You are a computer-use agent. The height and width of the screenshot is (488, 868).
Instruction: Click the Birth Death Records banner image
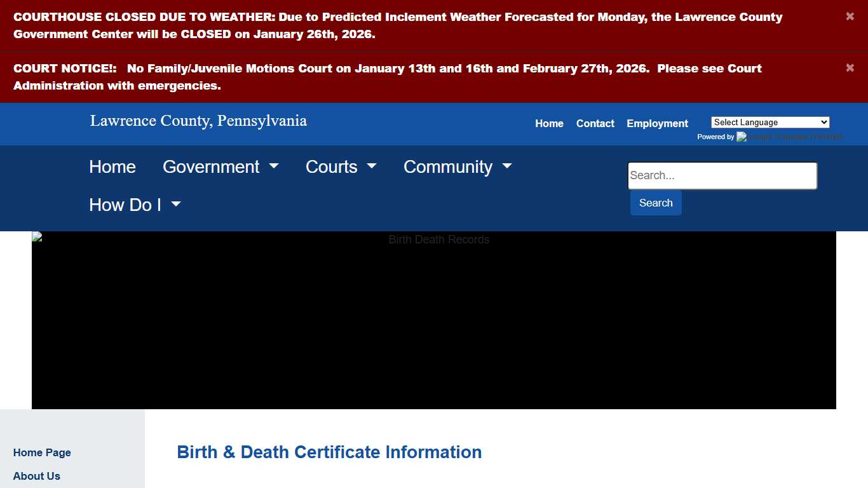434,320
